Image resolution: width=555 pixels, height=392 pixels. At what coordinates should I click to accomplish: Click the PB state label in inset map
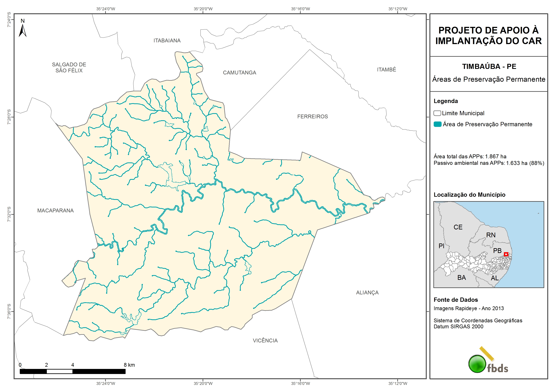497,251
